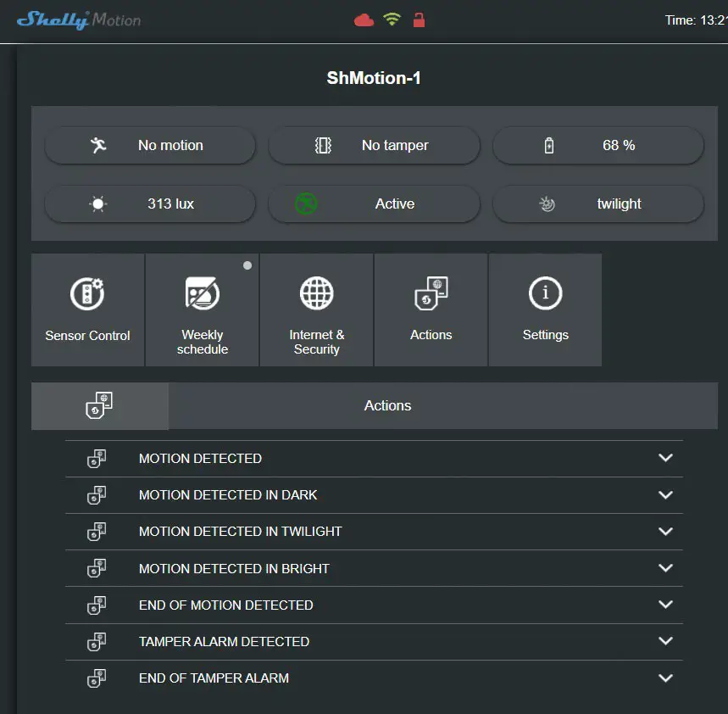Toggle the No motion status pill
The image size is (728, 714).
coord(150,145)
